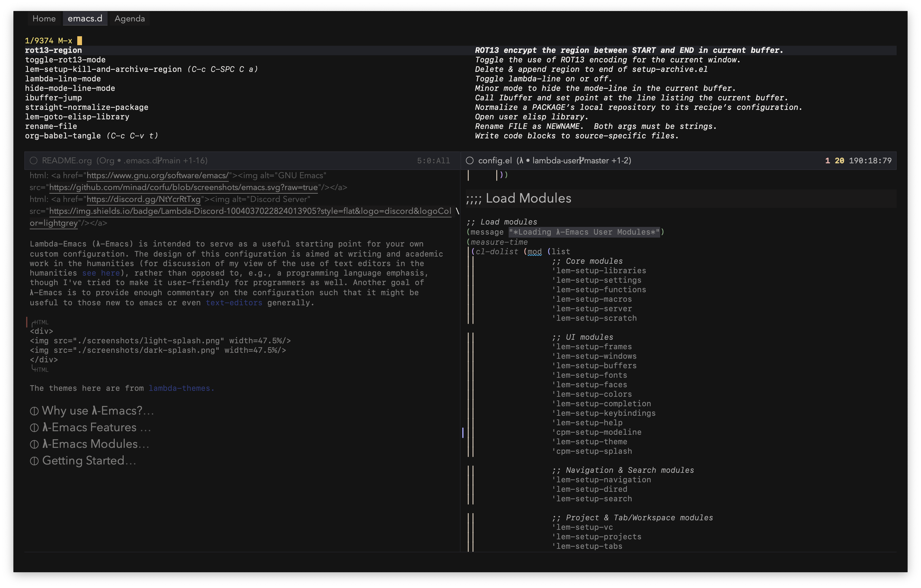Click the yellow warning count 20 in modeline
The height and width of the screenshot is (588, 921).
[x=839, y=161]
